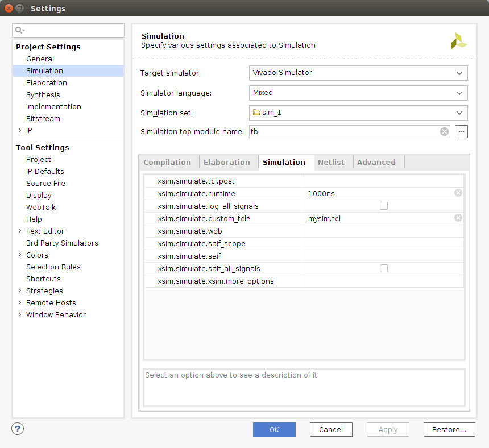The image size is (489, 448).
Task: Click the help question mark icon
Action: [x=18, y=429]
